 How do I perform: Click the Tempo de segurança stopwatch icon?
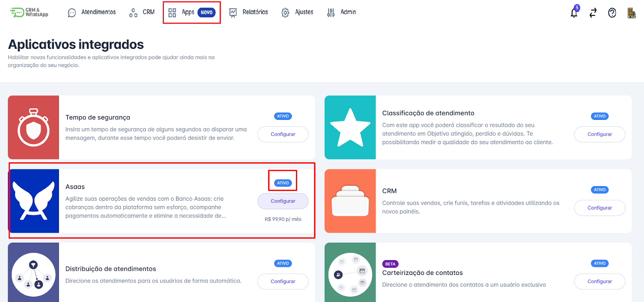pos(34,128)
